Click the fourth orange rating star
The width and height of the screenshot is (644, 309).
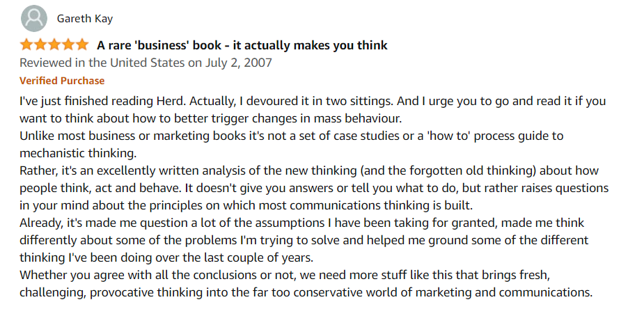68,45
